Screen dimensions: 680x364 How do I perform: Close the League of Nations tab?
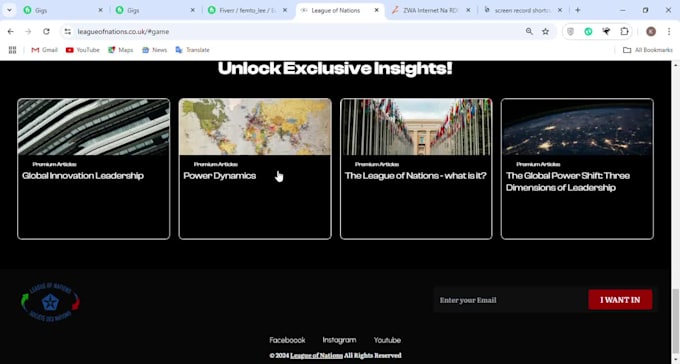tap(376, 10)
